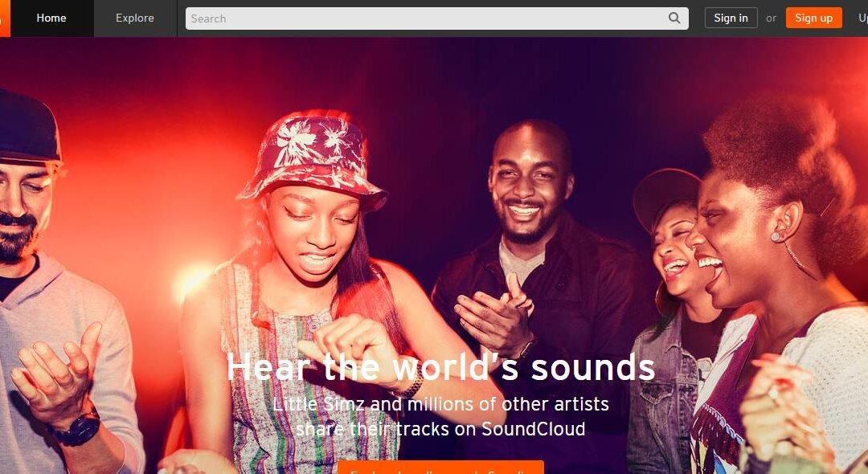Click the orange button below the tagline
Screen dimensions: 868x474
click(440, 467)
